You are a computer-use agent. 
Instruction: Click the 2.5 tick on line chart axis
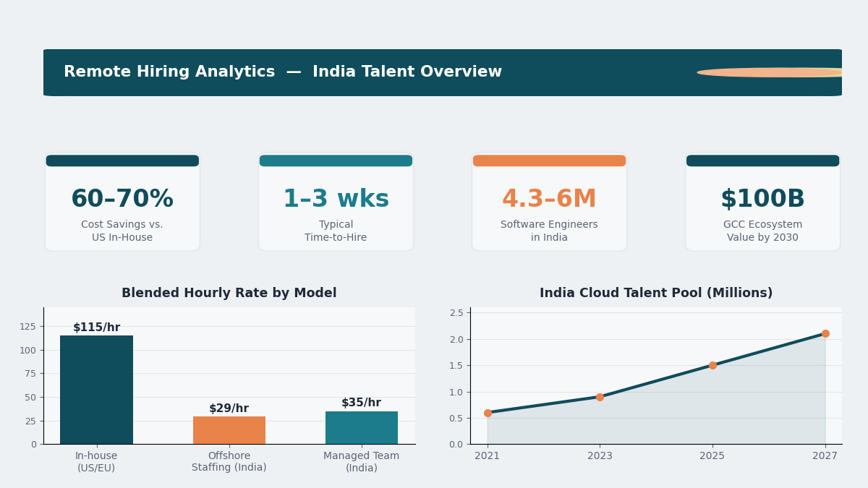pyautogui.click(x=456, y=313)
